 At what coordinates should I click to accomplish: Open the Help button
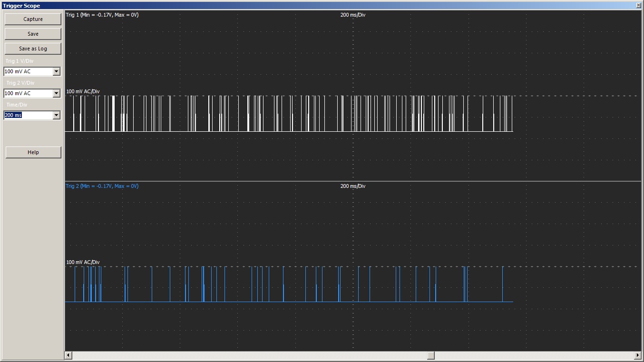click(33, 152)
